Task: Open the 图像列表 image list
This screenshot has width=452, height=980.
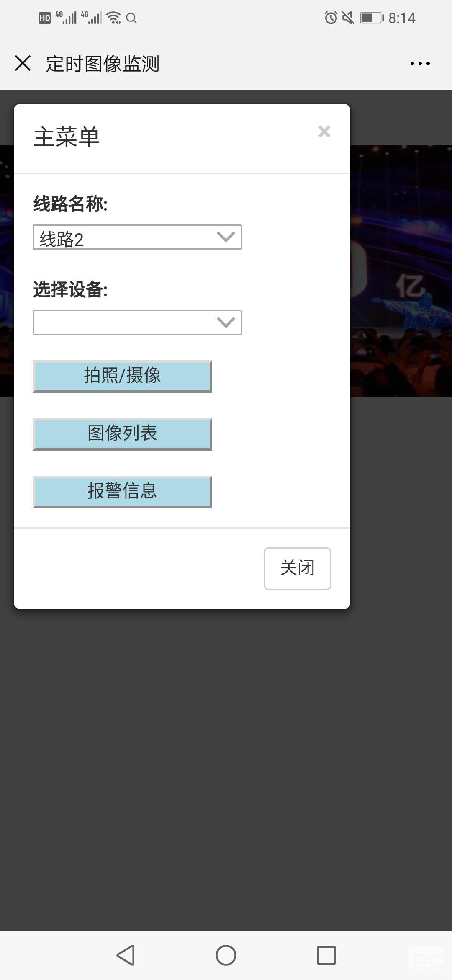Action: pyautogui.click(x=122, y=434)
